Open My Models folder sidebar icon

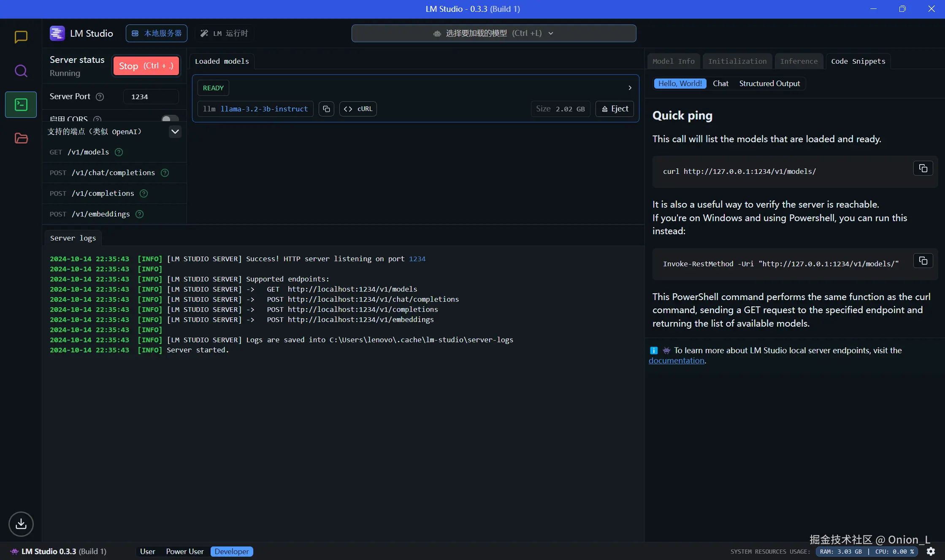tap(21, 138)
